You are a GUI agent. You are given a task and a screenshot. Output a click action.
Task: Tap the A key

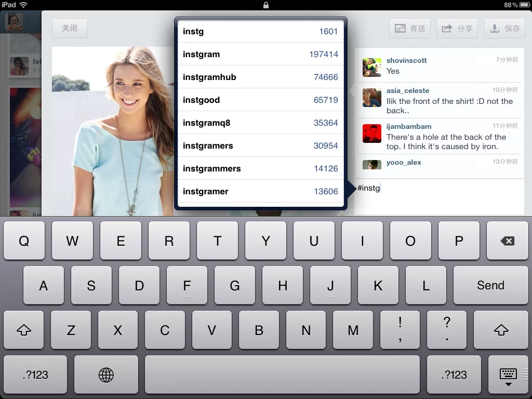tap(44, 285)
